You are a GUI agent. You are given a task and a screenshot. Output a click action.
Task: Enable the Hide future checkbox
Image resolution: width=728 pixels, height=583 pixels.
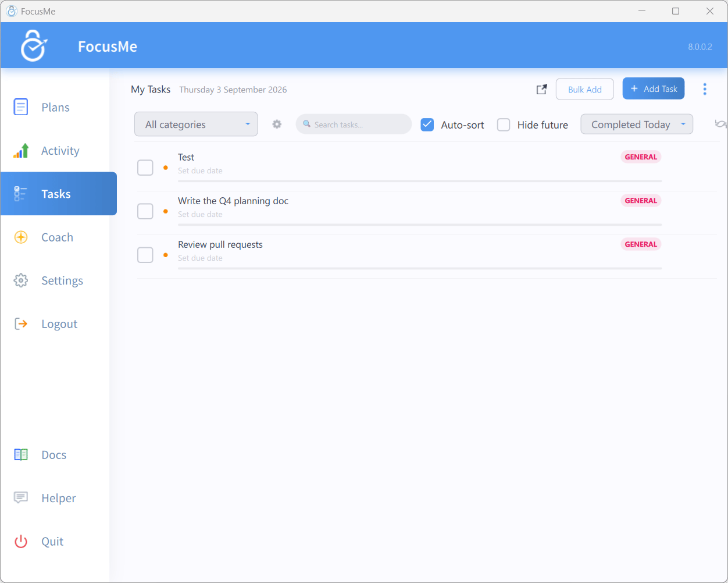(504, 125)
